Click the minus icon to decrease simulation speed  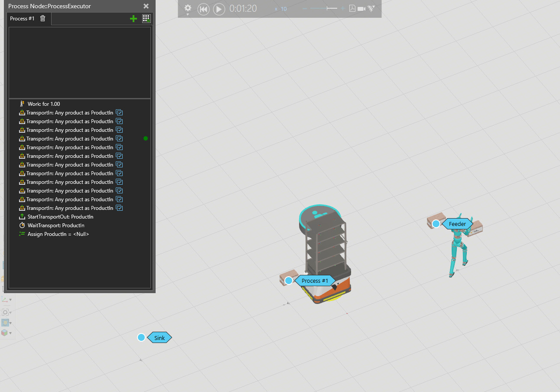pyautogui.click(x=305, y=9)
